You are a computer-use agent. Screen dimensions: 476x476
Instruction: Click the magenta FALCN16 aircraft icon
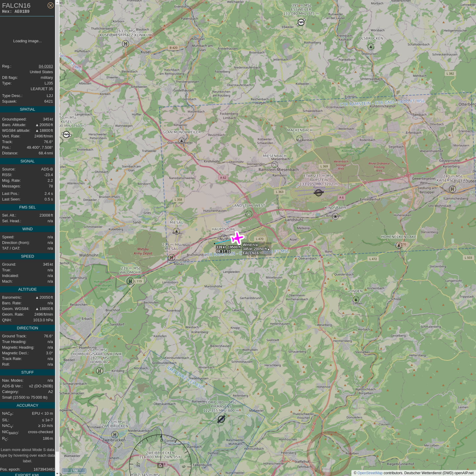tap(237, 238)
